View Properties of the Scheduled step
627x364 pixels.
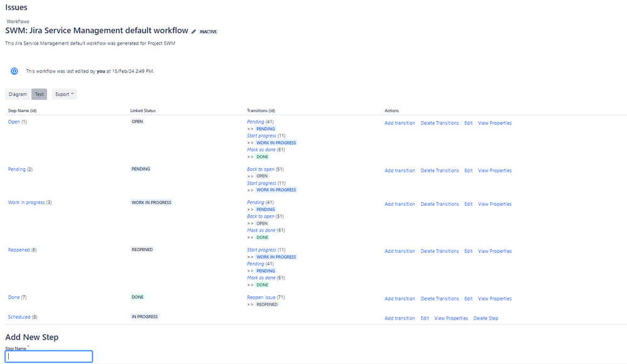pyautogui.click(x=451, y=318)
